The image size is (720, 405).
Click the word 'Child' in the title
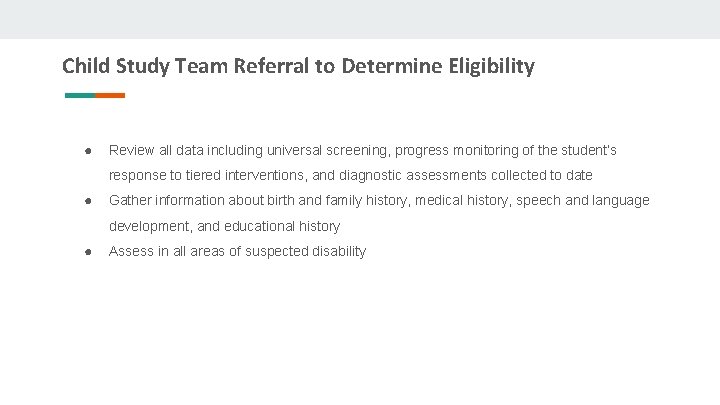click(x=85, y=66)
